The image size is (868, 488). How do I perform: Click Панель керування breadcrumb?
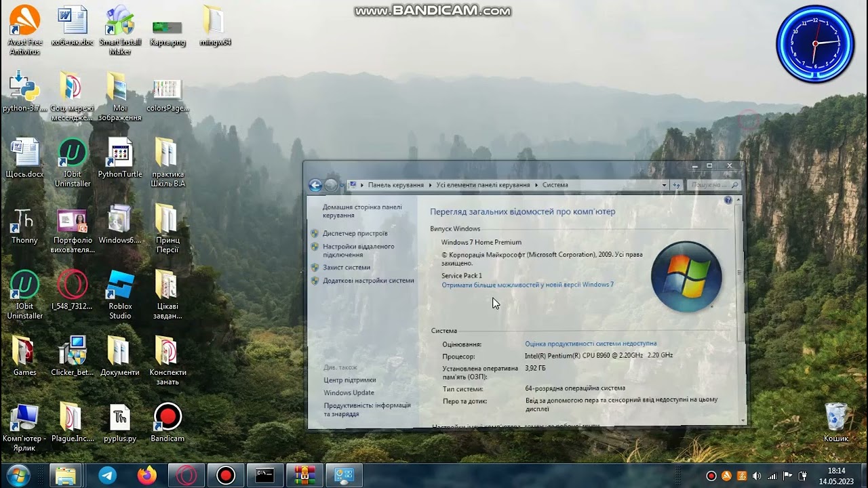tap(395, 185)
